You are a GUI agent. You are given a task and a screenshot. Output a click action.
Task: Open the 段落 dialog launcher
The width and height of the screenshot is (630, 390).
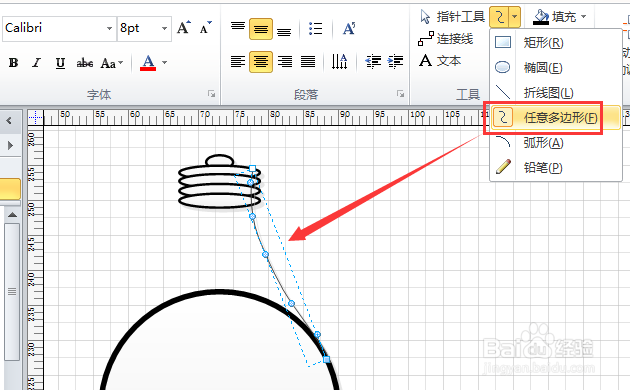401,94
